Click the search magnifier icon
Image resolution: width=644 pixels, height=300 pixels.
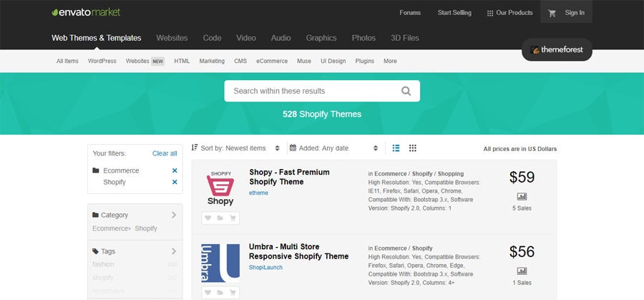click(x=406, y=91)
